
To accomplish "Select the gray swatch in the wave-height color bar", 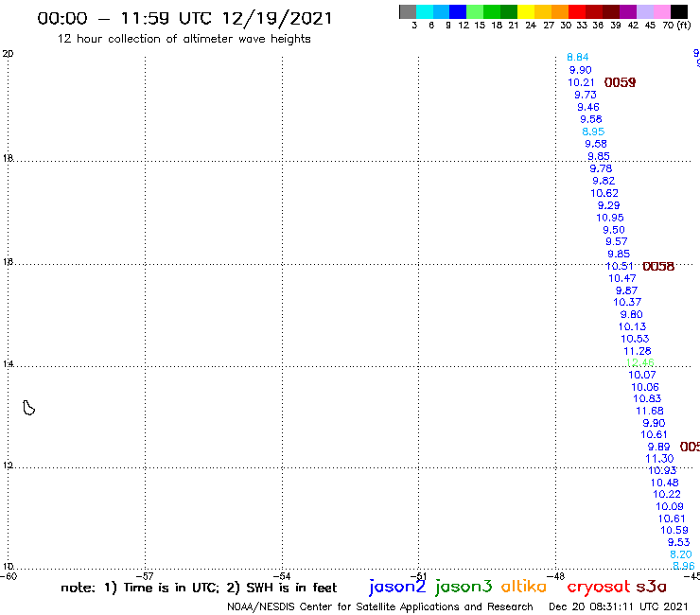I will [x=408, y=11].
